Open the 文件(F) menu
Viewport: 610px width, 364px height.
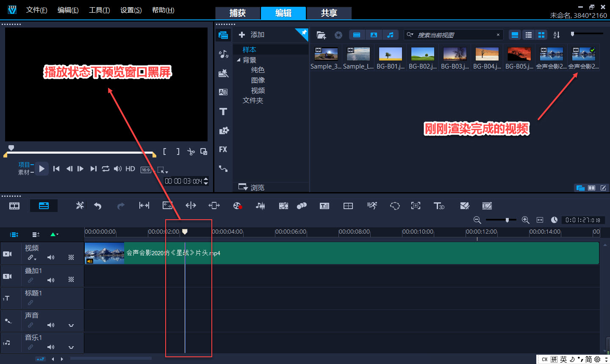[x=36, y=10]
